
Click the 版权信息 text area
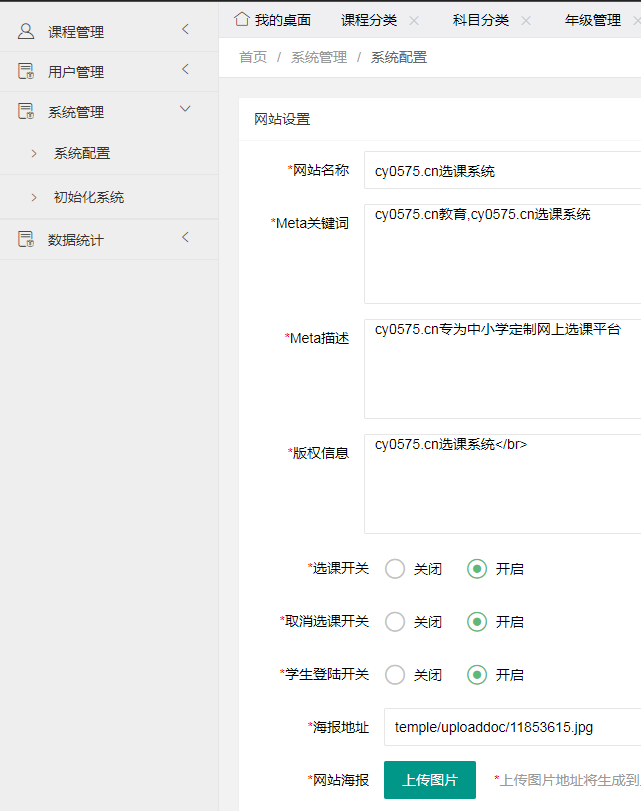502,484
